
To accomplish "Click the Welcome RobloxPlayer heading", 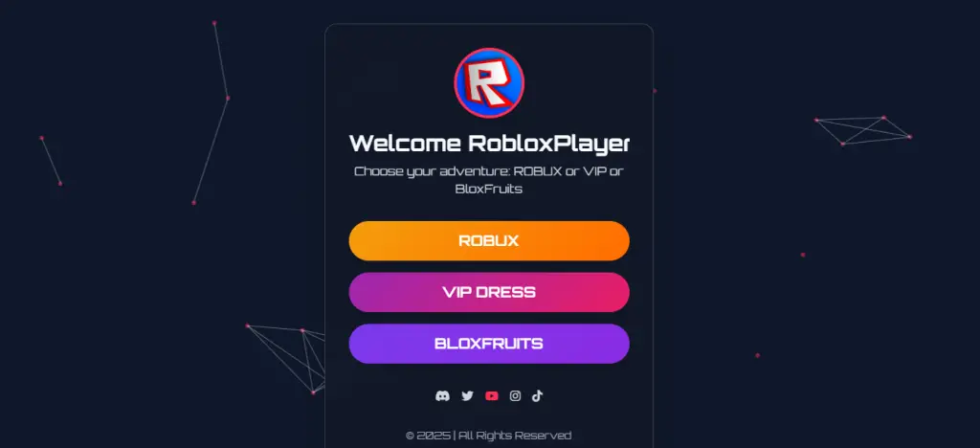I will 489,143.
